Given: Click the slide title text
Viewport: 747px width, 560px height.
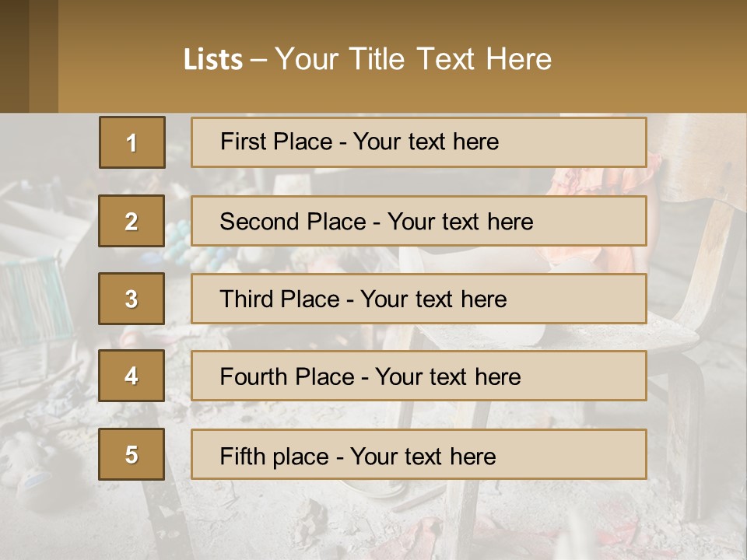Looking at the screenshot, I should coord(367,59).
